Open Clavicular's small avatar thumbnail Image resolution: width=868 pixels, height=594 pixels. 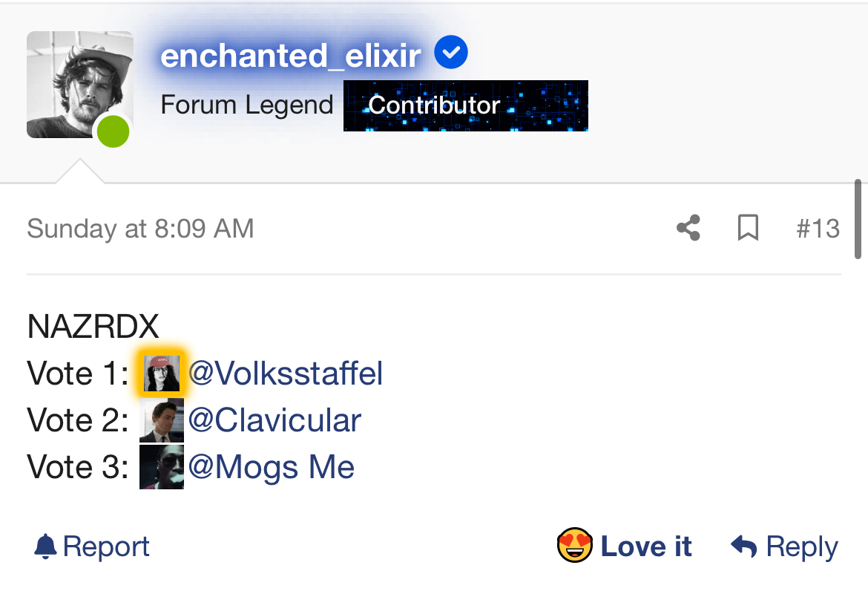point(162,420)
